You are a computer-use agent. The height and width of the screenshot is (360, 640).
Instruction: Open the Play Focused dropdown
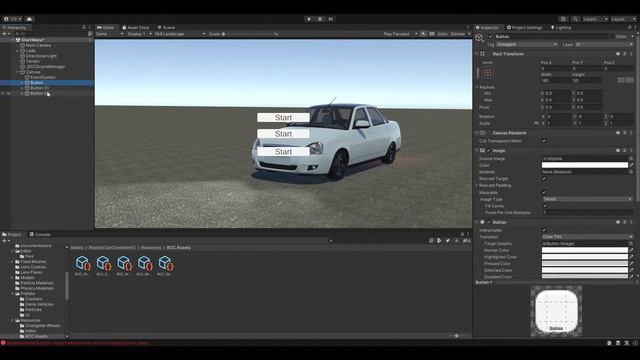400,34
